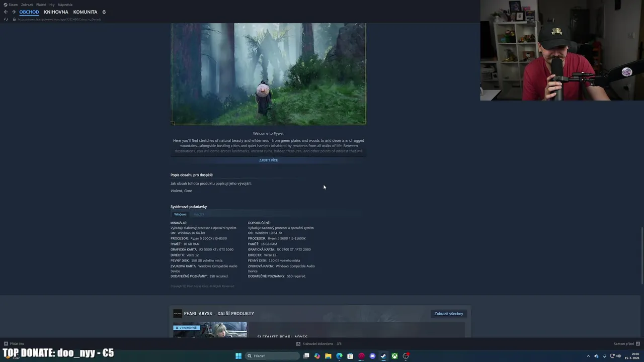This screenshot has height=362, width=644.
Task: Open downloads status Stahování dokončeno
Action: point(318,344)
